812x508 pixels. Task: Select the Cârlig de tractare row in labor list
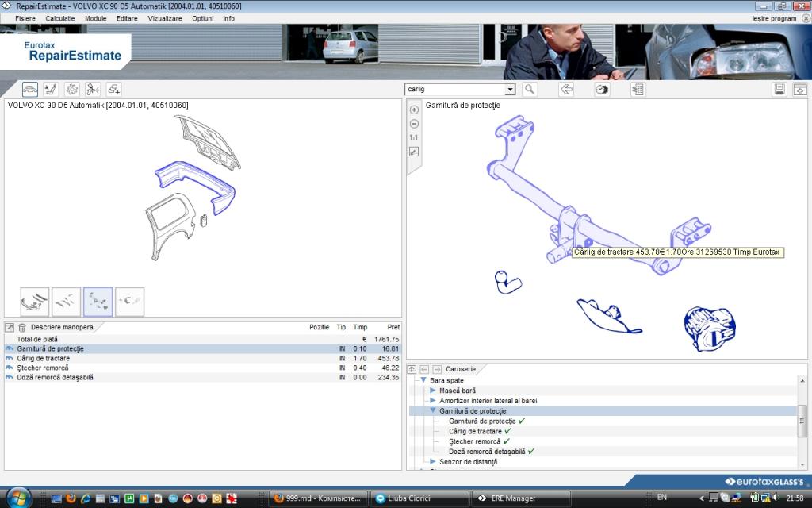click(202, 358)
